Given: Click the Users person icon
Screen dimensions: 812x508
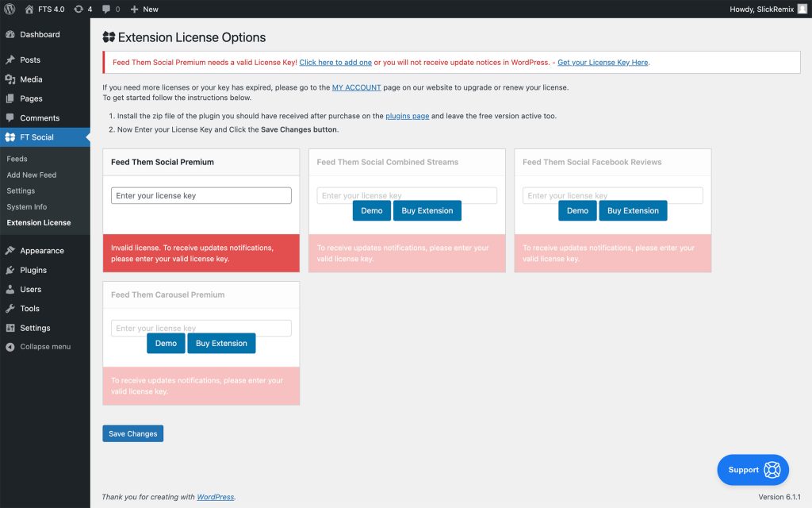Looking at the screenshot, I should click(10, 289).
